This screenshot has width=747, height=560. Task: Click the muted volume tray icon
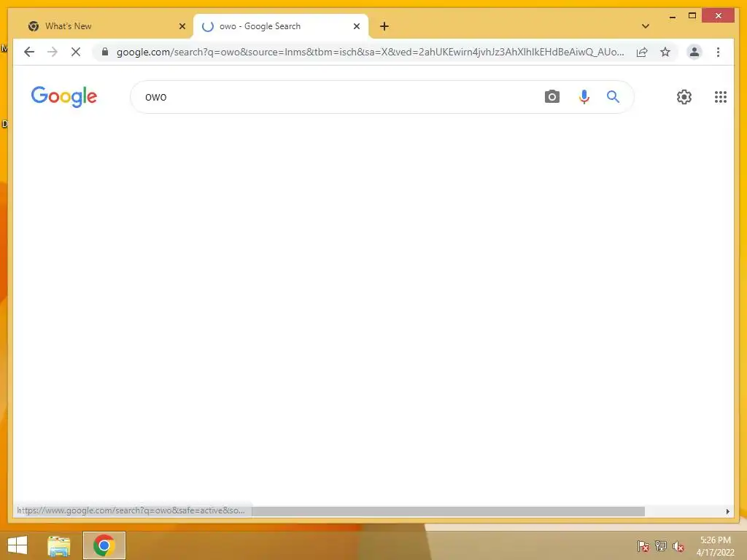point(678,545)
